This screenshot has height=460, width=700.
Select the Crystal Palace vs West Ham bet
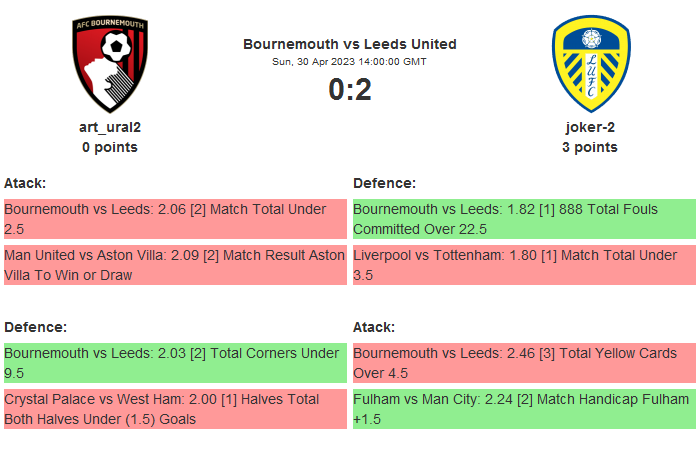coord(174,409)
